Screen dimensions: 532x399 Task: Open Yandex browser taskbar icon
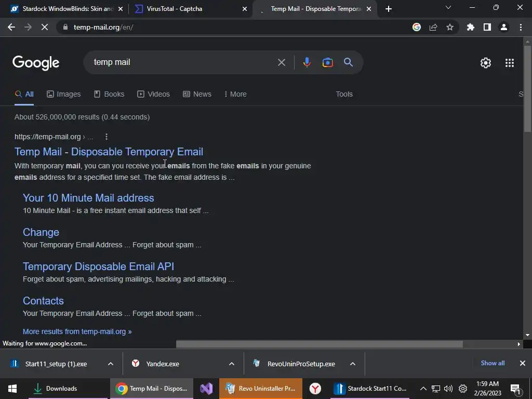pyautogui.click(x=315, y=389)
